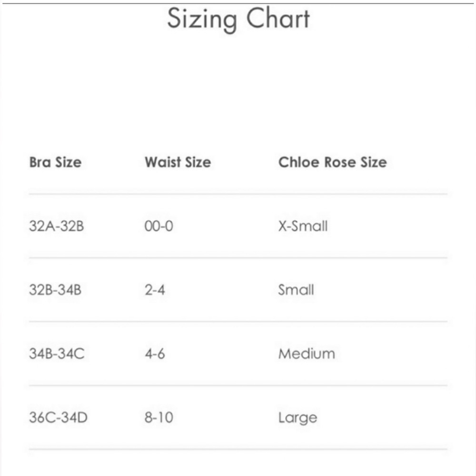Click the X-Small size cell
The width and height of the screenshot is (476, 476).
pyautogui.click(x=303, y=226)
